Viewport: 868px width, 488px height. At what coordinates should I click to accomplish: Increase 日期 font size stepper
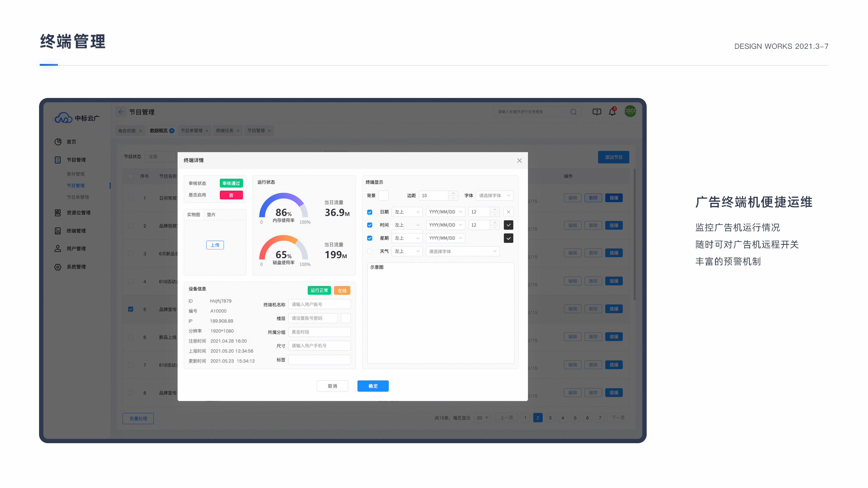[x=495, y=209]
